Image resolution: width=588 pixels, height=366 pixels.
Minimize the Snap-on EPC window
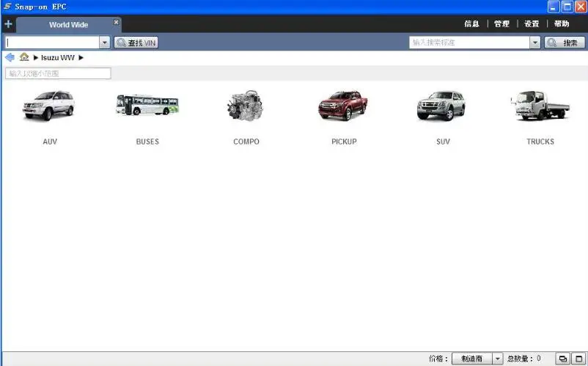click(554, 7)
